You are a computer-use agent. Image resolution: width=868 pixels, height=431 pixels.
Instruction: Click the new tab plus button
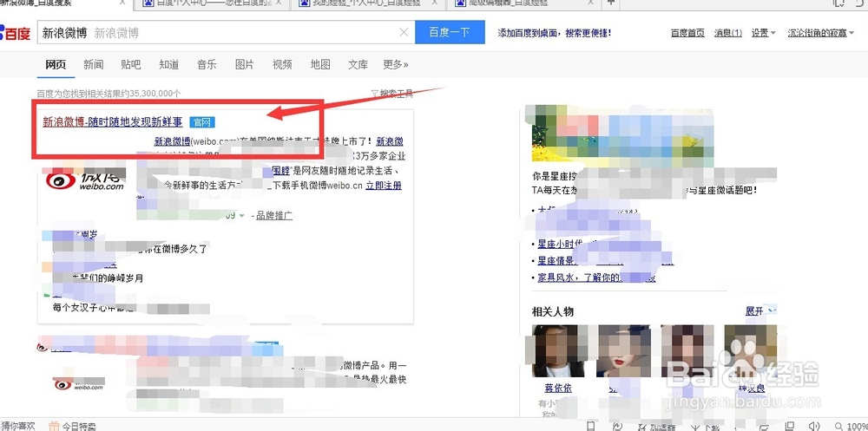tap(610, 3)
